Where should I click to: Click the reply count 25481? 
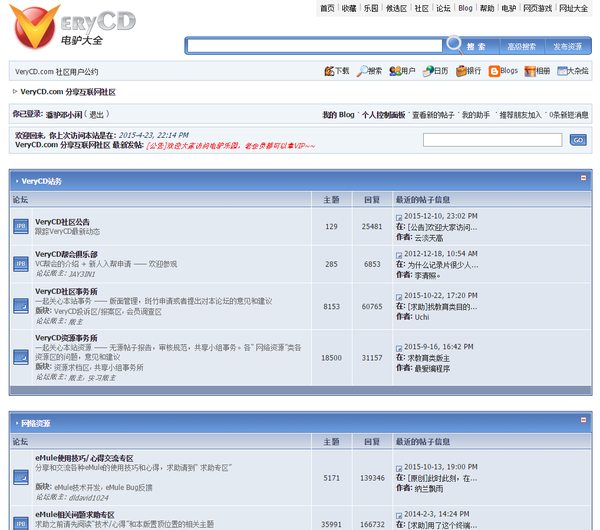coord(372,227)
